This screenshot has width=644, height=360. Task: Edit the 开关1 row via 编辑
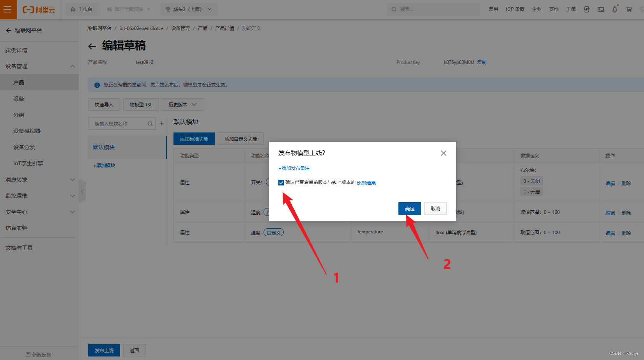tap(610, 183)
